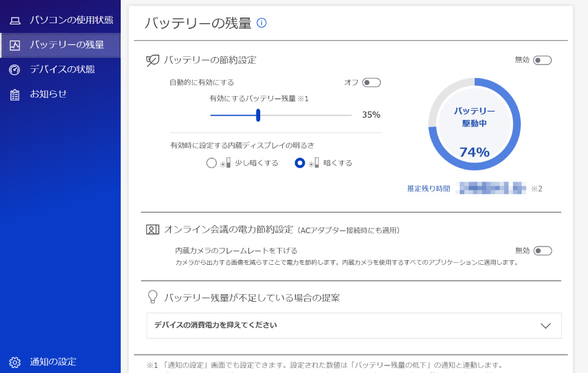Open the デバイスの状態 menu item
The width and height of the screenshot is (588, 373).
tap(63, 69)
